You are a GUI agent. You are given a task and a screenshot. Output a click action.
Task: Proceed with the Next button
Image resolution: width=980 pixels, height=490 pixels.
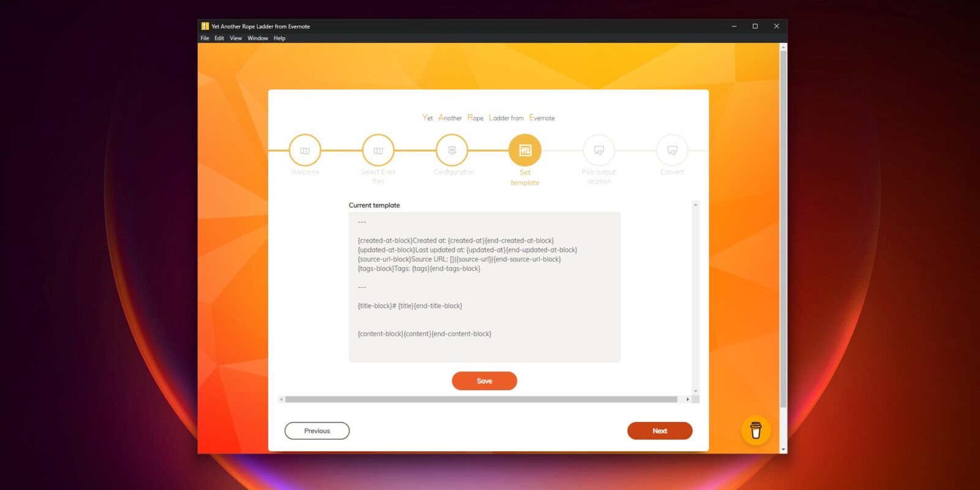coord(660,431)
